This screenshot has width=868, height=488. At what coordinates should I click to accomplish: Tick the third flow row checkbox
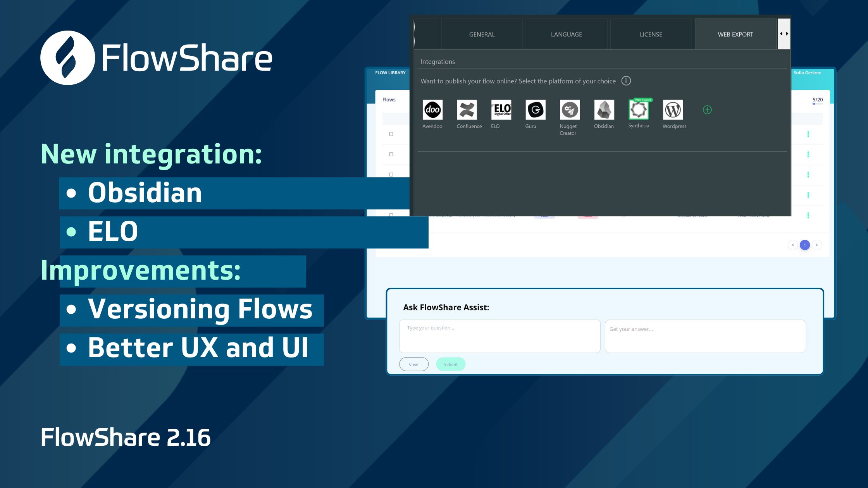point(391,174)
